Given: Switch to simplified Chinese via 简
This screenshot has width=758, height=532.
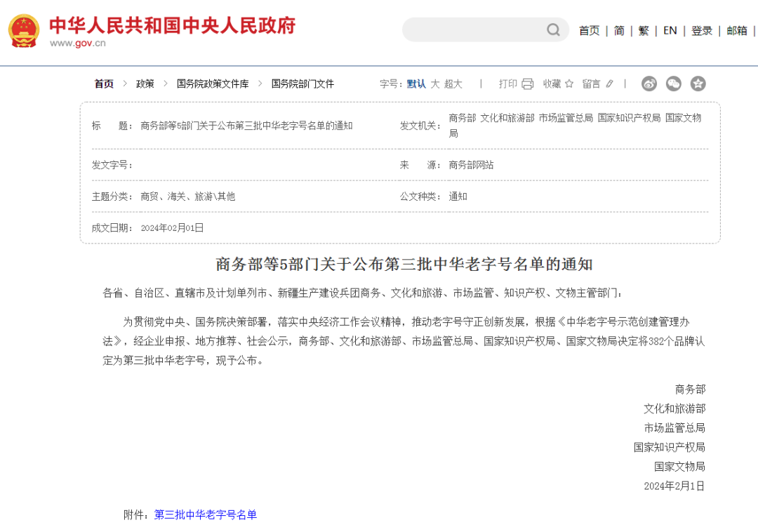Looking at the screenshot, I should (618, 30).
